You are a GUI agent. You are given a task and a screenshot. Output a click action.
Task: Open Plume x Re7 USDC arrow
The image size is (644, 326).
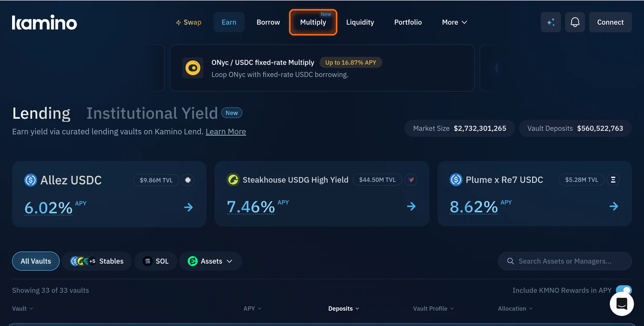coord(614,206)
